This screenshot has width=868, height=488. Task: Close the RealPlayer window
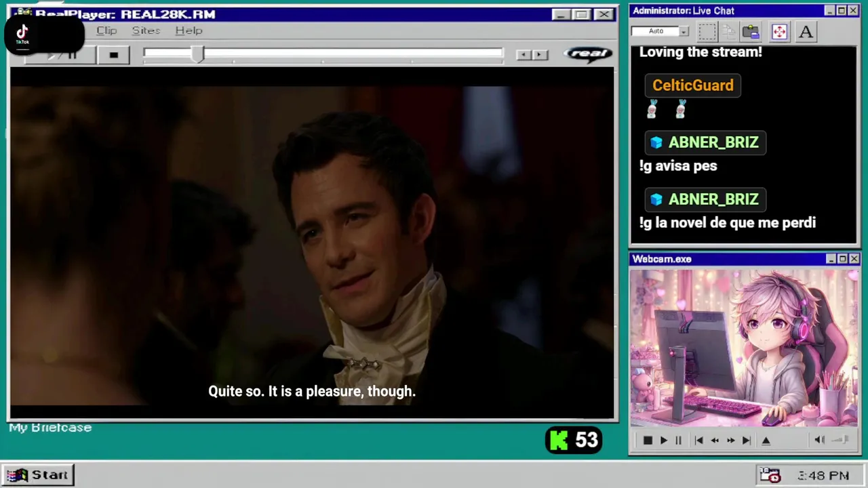pyautogui.click(x=604, y=14)
